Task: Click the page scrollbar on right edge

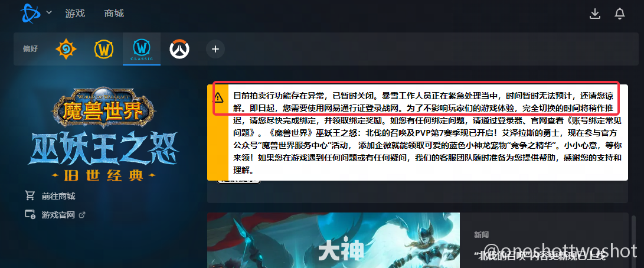Action: pos(635,240)
